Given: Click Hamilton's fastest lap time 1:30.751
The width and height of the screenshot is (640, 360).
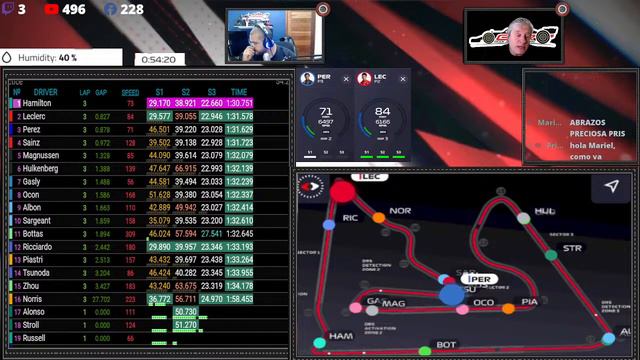Looking at the screenshot, I should pyautogui.click(x=239, y=103).
